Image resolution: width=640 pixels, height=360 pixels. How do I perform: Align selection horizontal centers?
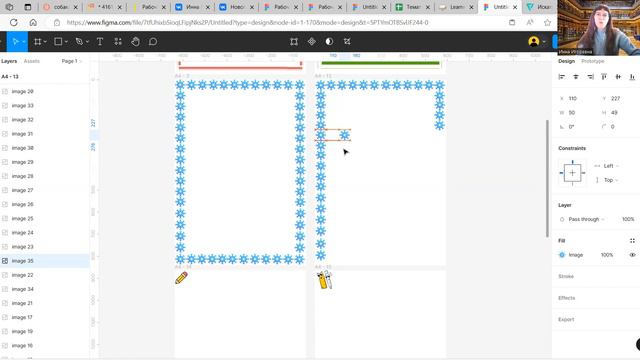[x=576, y=77]
